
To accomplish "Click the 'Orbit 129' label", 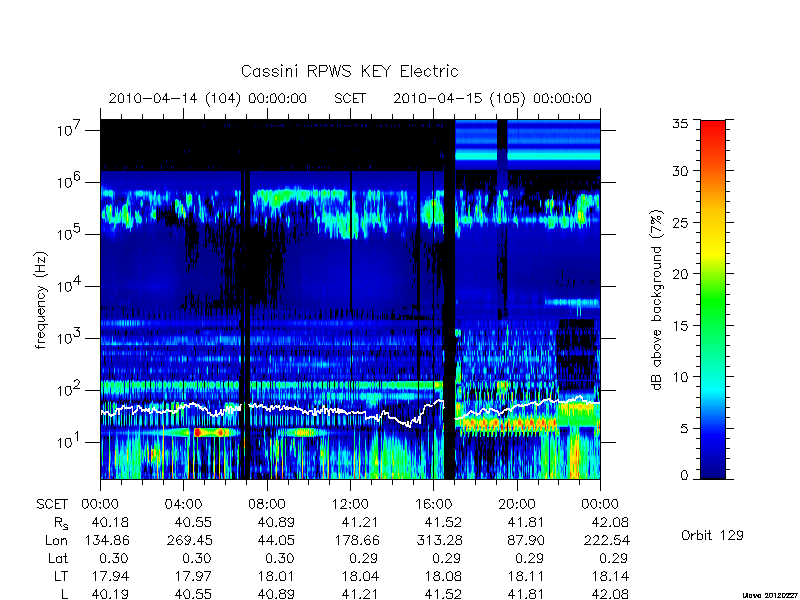I will (x=712, y=535).
